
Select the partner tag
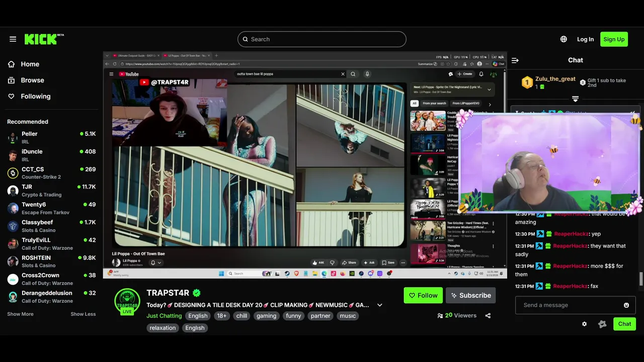pos(320,316)
